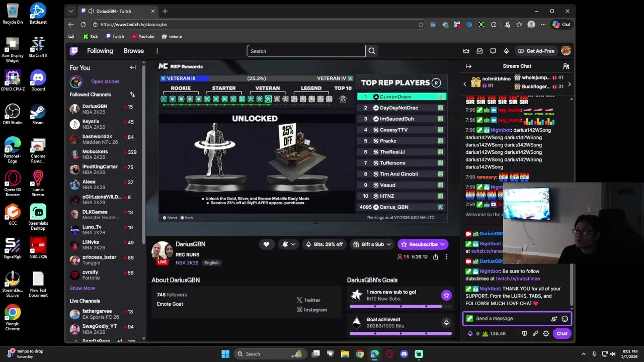Click the user avatar in Twitch header
The width and height of the screenshot is (644, 362).
(566, 51)
